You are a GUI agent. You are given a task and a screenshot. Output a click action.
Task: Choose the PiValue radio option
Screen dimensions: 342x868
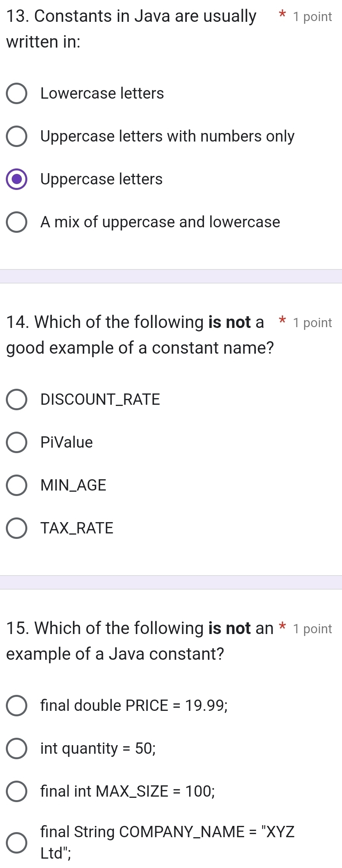click(17, 443)
